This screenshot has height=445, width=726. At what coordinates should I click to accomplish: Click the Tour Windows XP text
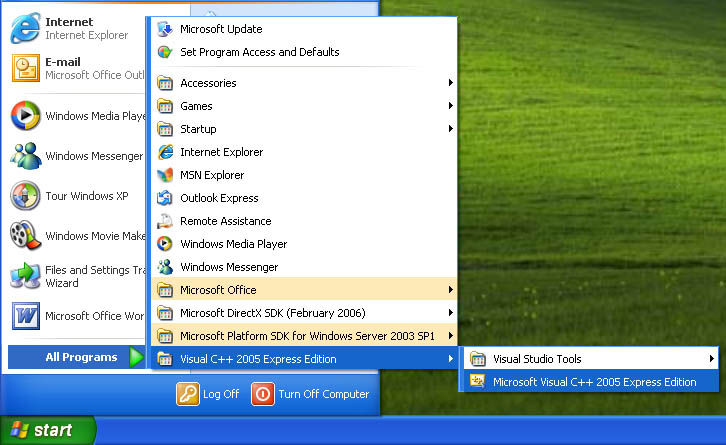click(x=87, y=196)
